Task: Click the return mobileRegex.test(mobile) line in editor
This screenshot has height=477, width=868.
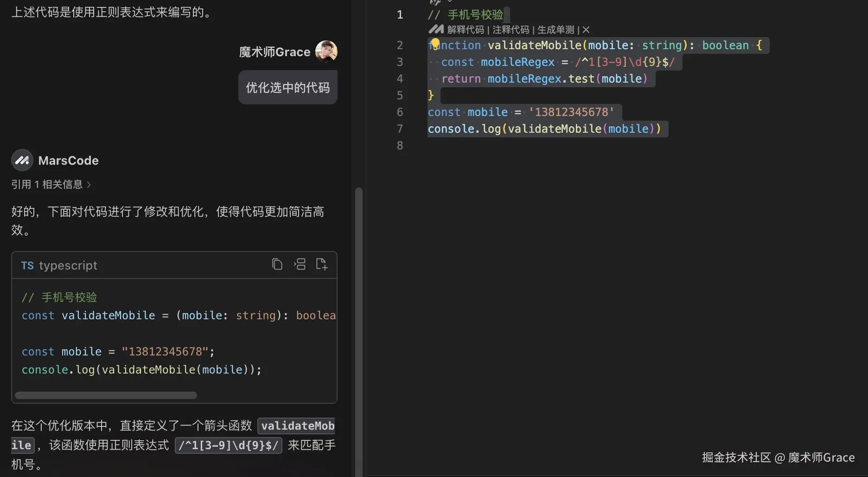Action: [x=544, y=78]
